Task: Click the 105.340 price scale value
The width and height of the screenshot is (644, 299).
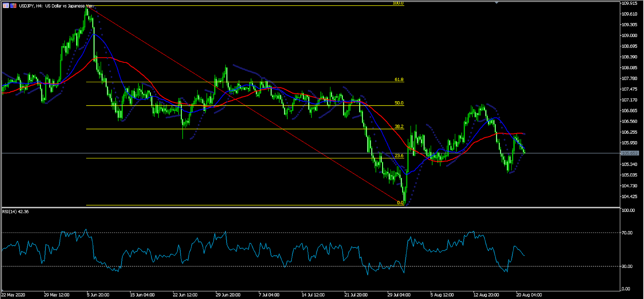Action: [x=630, y=164]
